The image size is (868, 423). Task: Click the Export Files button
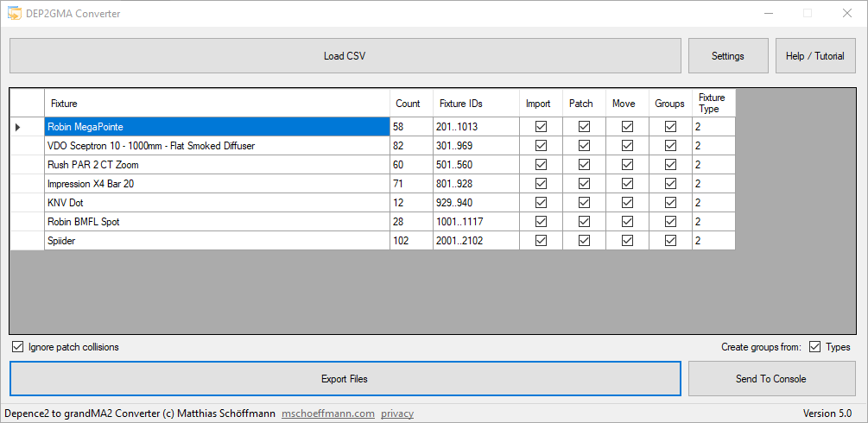tap(345, 379)
